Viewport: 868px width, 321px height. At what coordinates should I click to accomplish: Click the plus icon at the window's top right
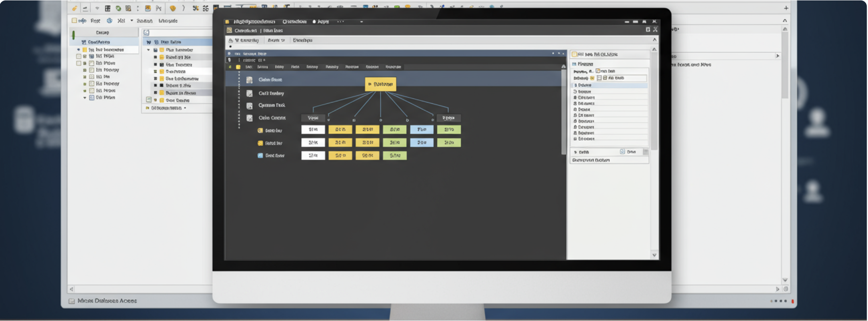(786, 8)
